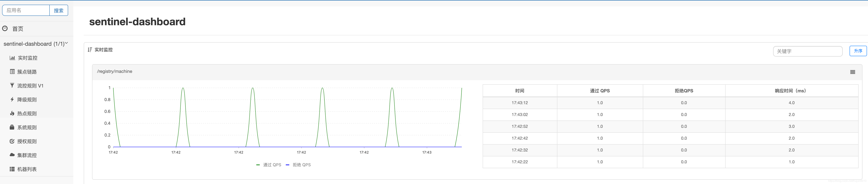
Task: Click the 拒绝QPS column header
Action: [684, 91]
